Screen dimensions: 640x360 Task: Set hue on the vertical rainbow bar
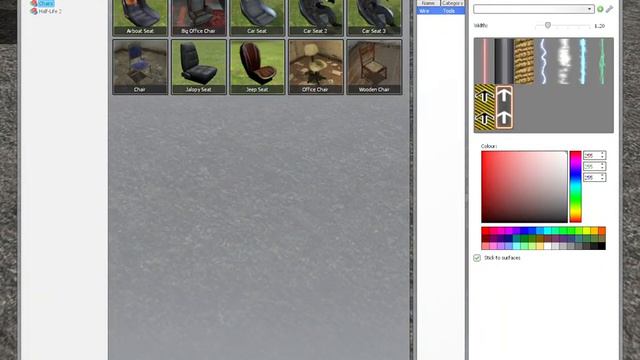576,187
